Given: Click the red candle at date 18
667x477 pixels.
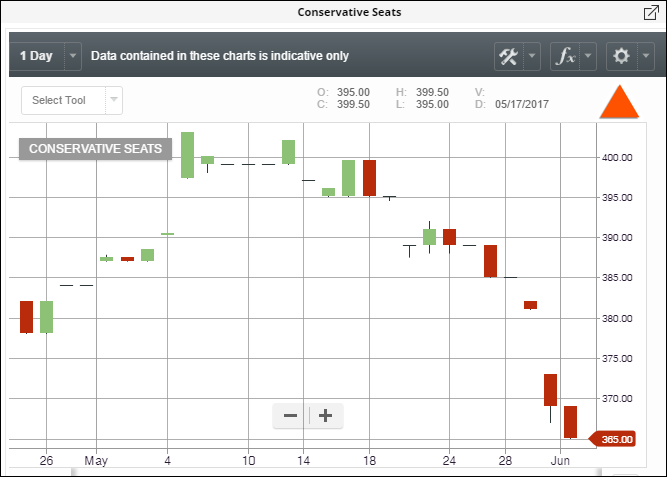Looking at the screenshot, I should 369,177.
